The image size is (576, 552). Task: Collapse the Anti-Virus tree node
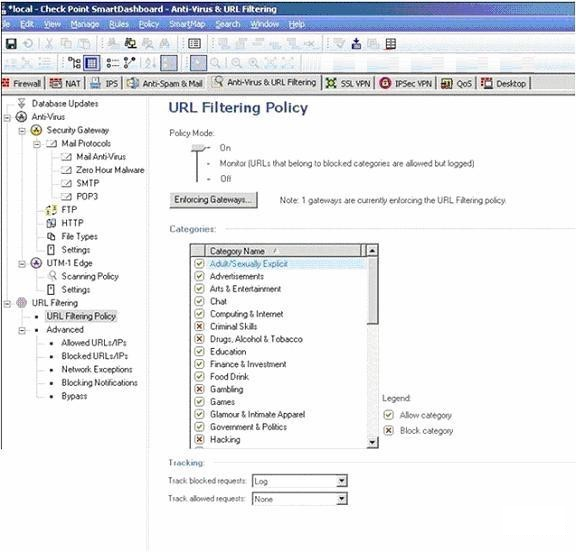coord(7,118)
